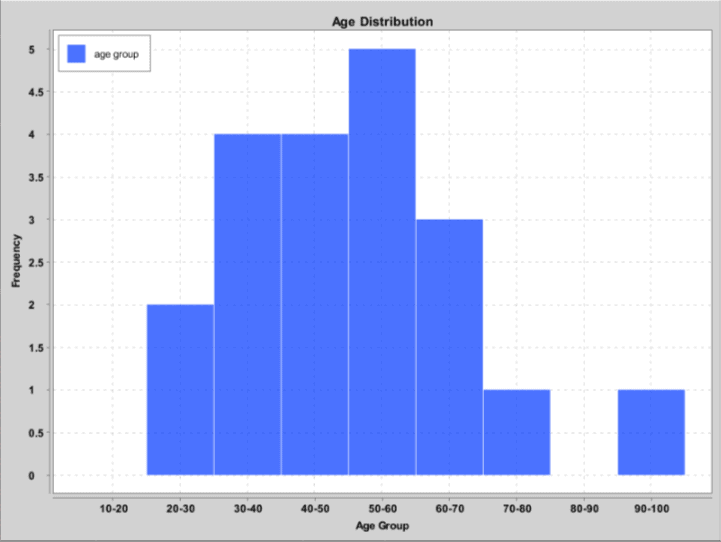Select the '10-20' x-axis tick label
Screen dimensions: 721x542
(113, 508)
